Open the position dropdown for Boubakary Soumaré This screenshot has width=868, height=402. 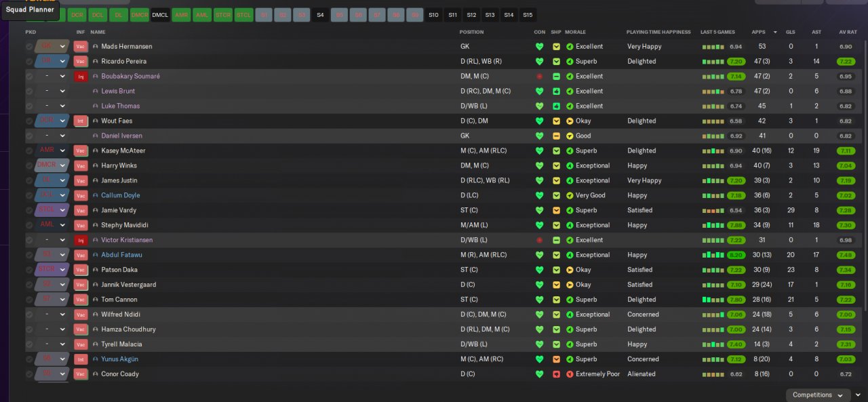52,77
